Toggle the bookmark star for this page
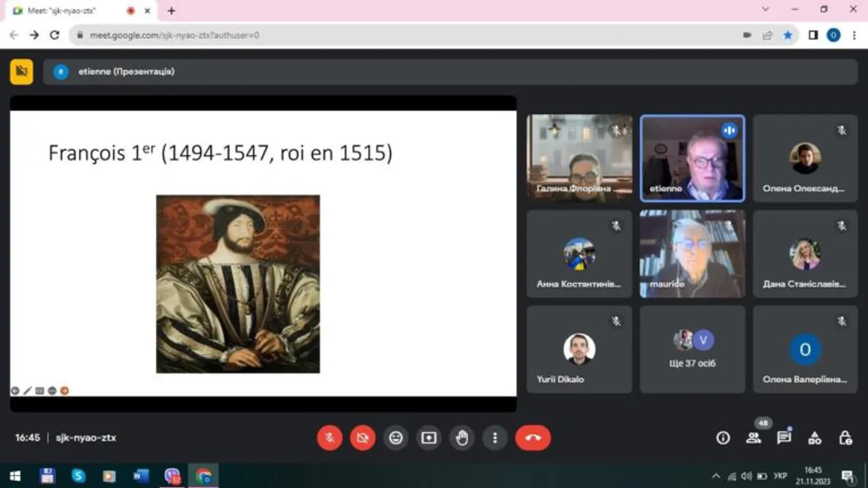The height and width of the screenshot is (488, 868). coord(788,36)
